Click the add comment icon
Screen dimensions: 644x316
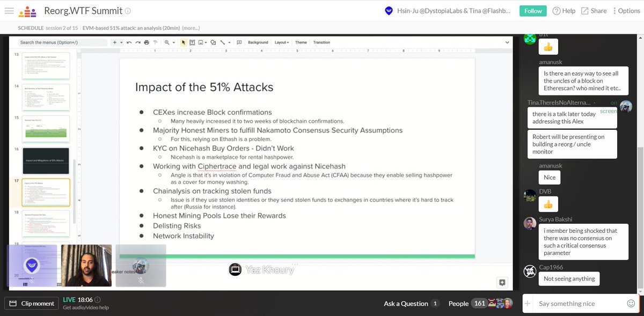238,42
